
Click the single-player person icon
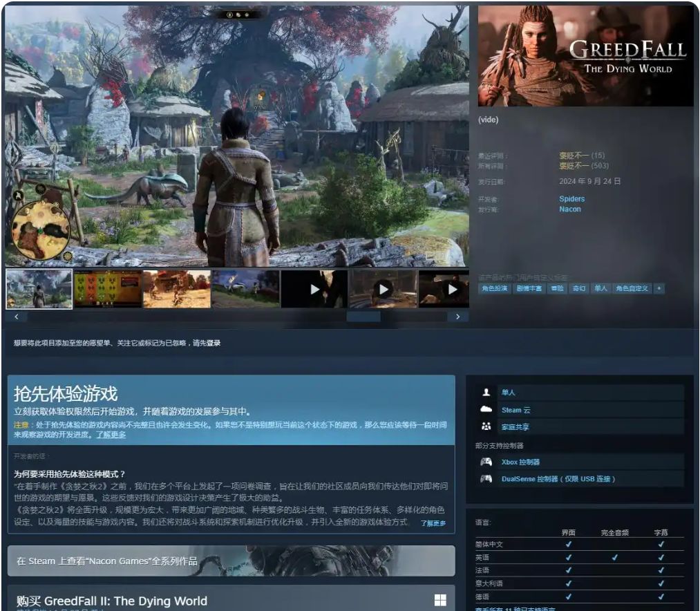[x=486, y=392]
